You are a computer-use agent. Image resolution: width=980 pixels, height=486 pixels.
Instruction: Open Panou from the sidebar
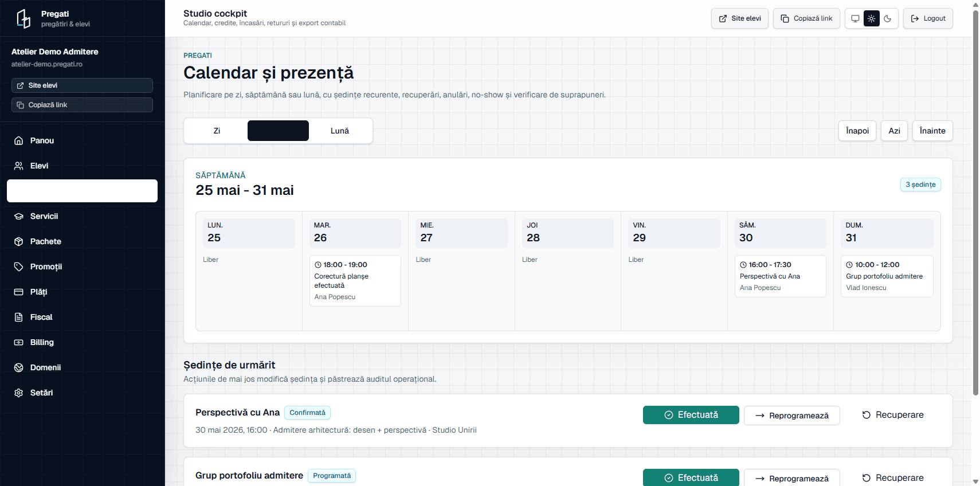pyautogui.click(x=82, y=140)
